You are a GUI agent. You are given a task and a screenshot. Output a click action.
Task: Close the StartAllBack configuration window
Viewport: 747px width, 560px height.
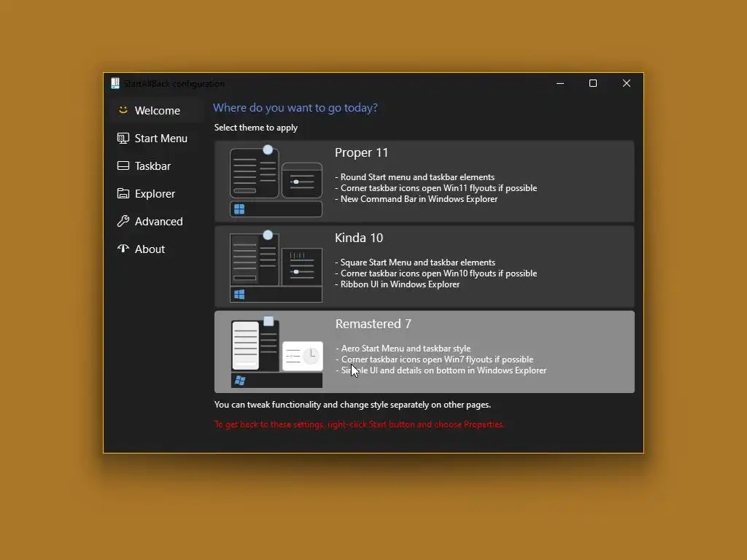point(627,83)
